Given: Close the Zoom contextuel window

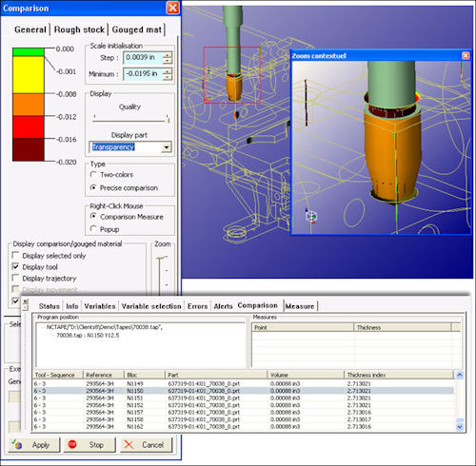Looking at the screenshot, I should click(466, 56).
